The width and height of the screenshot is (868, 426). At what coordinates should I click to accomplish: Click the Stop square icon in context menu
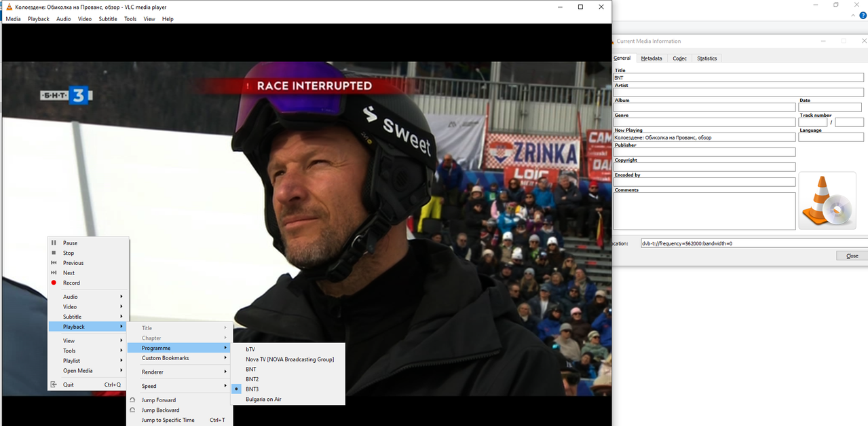click(x=54, y=253)
